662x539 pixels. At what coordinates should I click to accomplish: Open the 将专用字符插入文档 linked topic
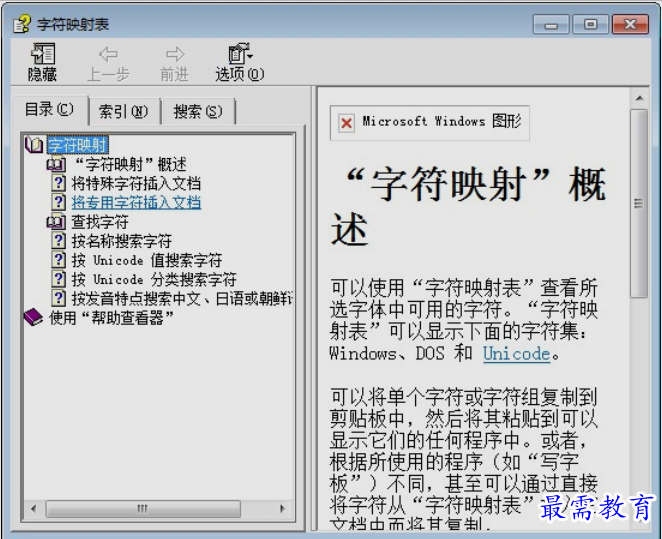pyautogui.click(x=136, y=202)
